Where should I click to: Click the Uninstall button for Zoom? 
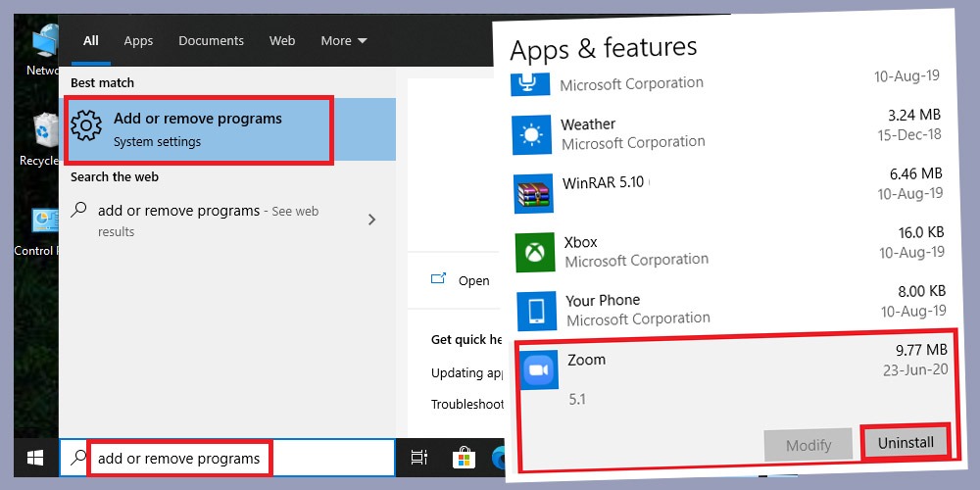pos(906,443)
